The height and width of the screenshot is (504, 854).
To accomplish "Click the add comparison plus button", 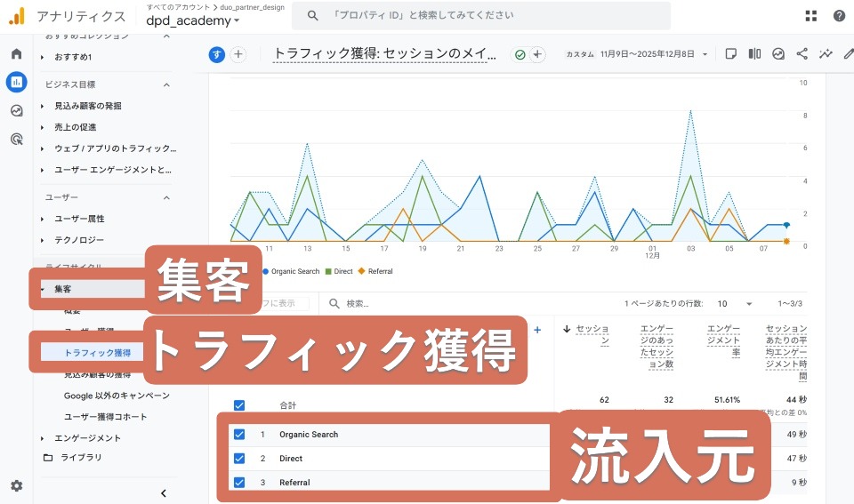I will point(238,54).
